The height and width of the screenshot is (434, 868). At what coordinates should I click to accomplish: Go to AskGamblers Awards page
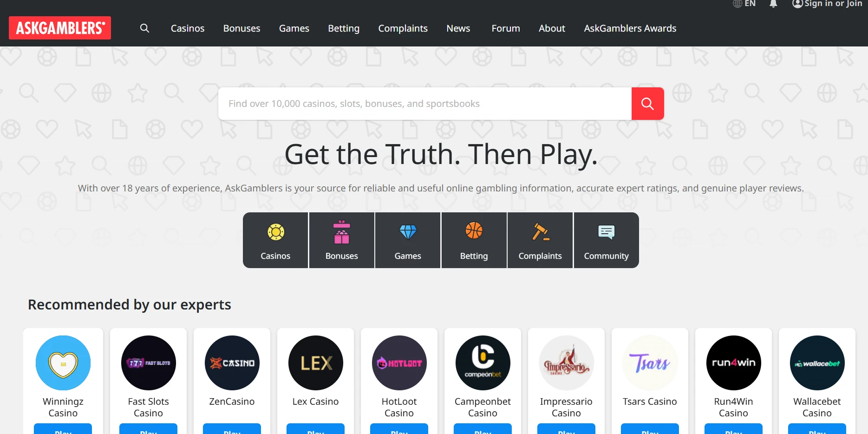[x=630, y=28]
